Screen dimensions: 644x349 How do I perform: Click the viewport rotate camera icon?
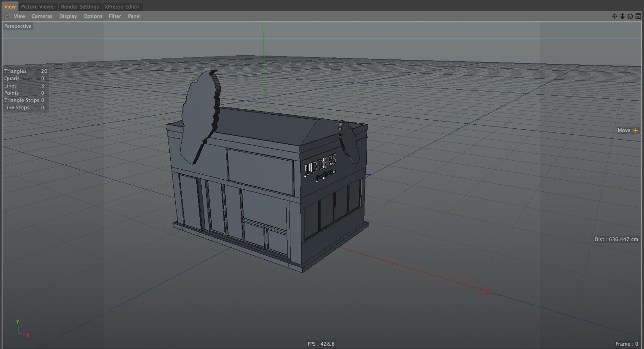pos(630,16)
